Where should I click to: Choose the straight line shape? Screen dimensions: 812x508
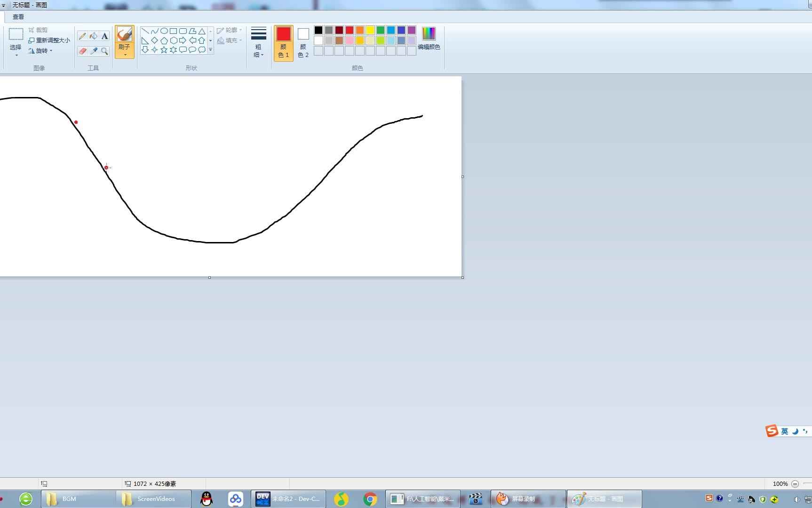[x=145, y=31]
